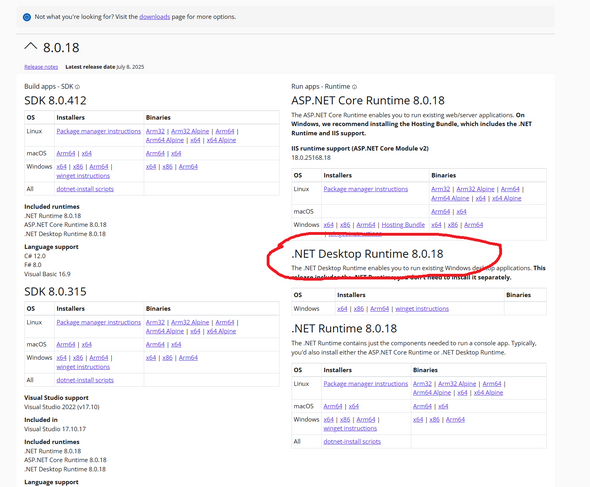Download .NET Runtime 8.0.18 macOS x64 installer
590x487 pixels.
coord(354,406)
